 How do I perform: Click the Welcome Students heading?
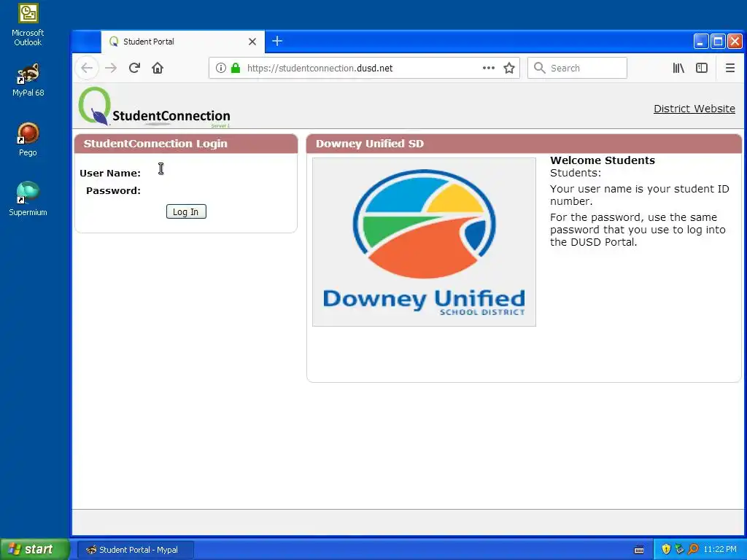coord(602,160)
